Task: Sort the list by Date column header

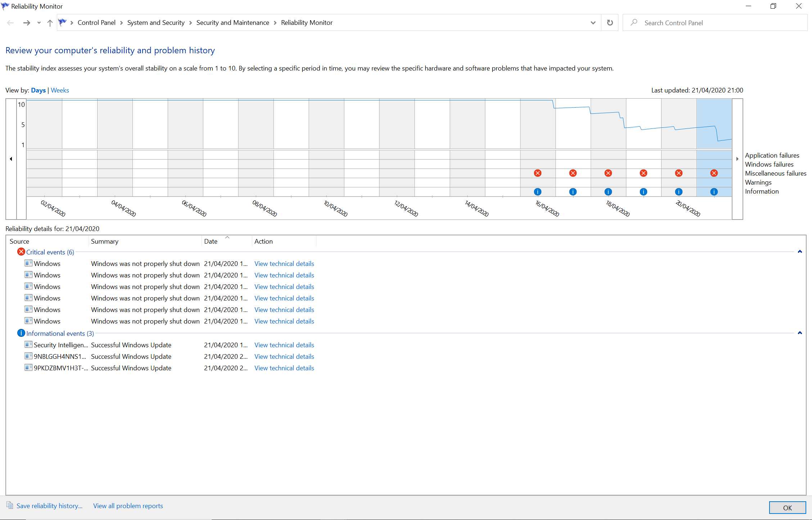Action: pos(211,241)
